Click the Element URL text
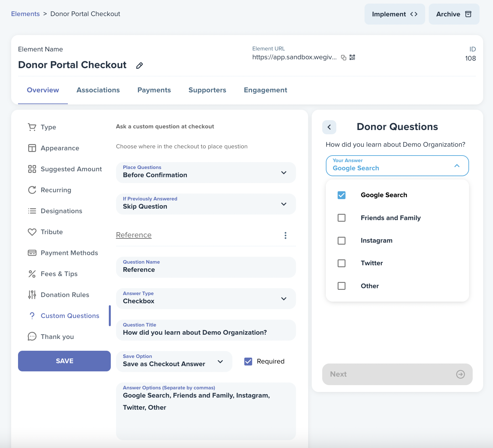The height and width of the screenshot is (448, 493). pos(294,57)
